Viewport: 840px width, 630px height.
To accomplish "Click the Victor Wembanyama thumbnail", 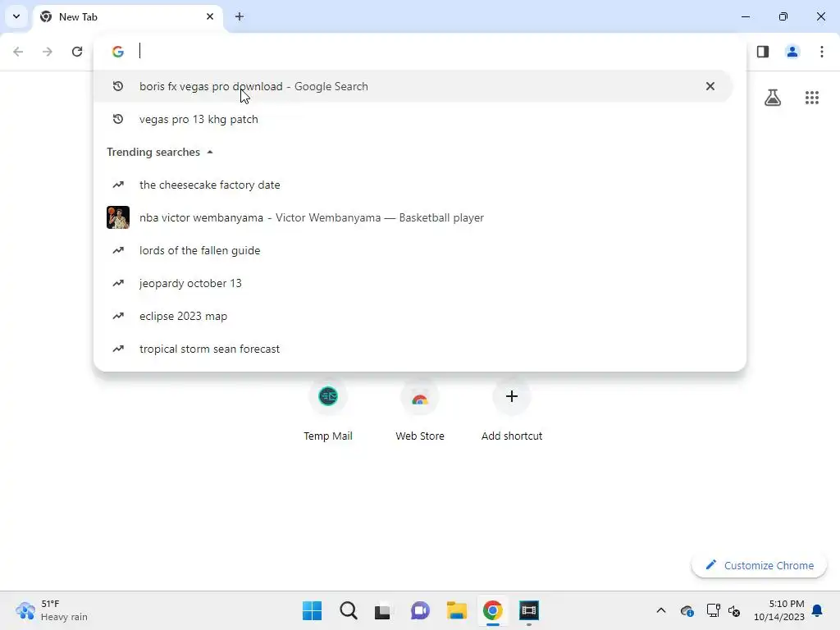I will point(118,217).
